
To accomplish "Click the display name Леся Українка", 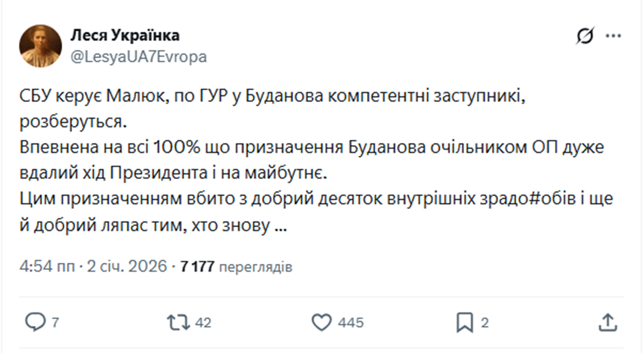I will click(125, 35).
